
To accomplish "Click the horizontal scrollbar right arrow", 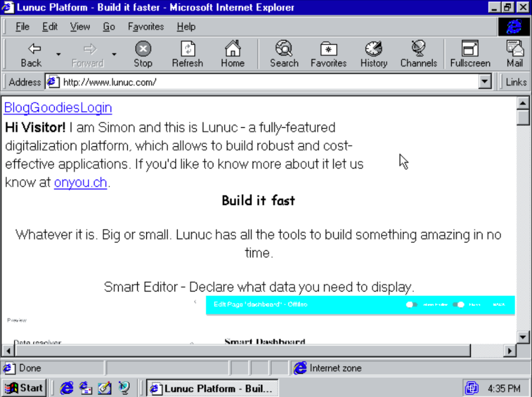I will [509, 351].
